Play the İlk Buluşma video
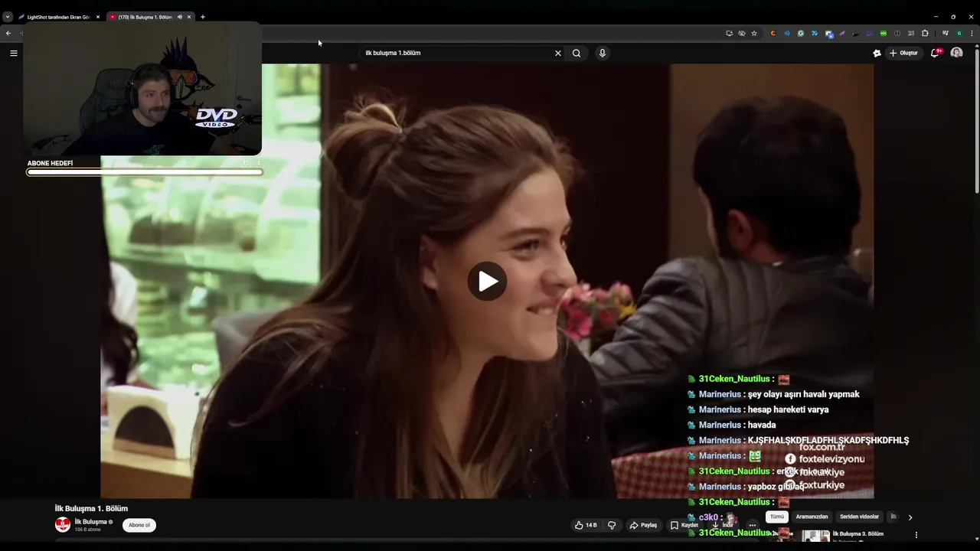Screen dimensions: 980x551 pos(488,281)
